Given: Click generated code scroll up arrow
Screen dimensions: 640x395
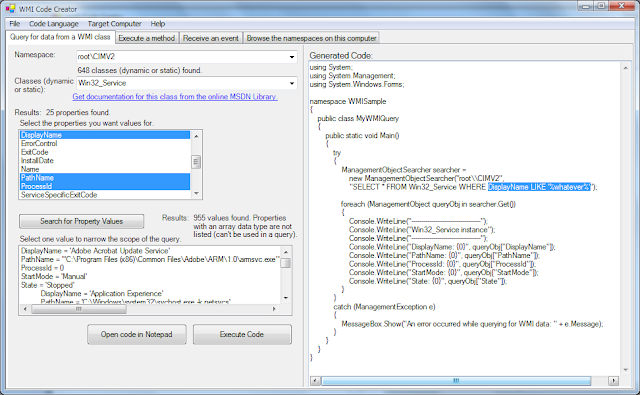Looking at the screenshot, I should point(625,68).
